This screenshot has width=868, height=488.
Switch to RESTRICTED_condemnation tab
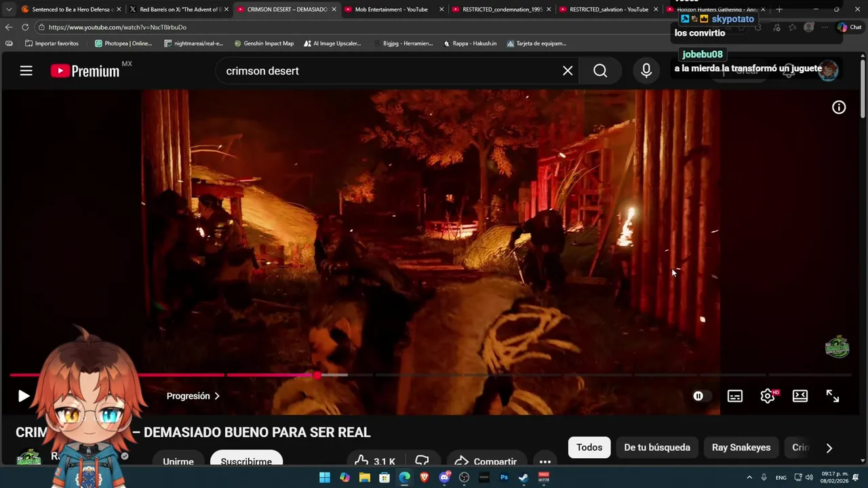click(x=502, y=9)
